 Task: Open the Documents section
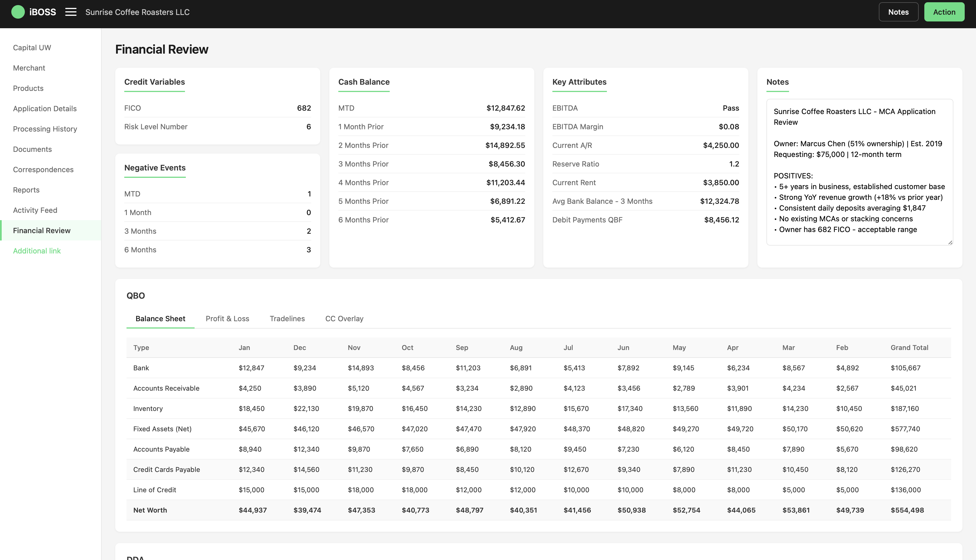point(32,149)
